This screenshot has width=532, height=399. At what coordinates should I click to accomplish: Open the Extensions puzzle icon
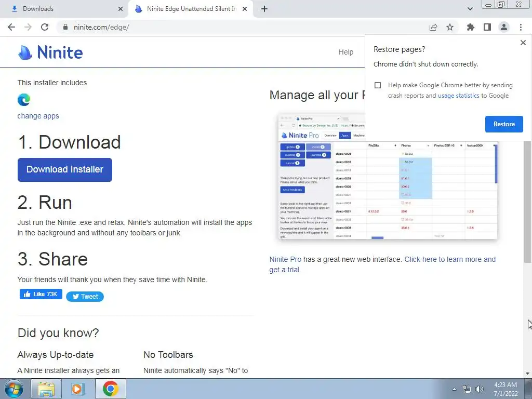(x=471, y=27)
